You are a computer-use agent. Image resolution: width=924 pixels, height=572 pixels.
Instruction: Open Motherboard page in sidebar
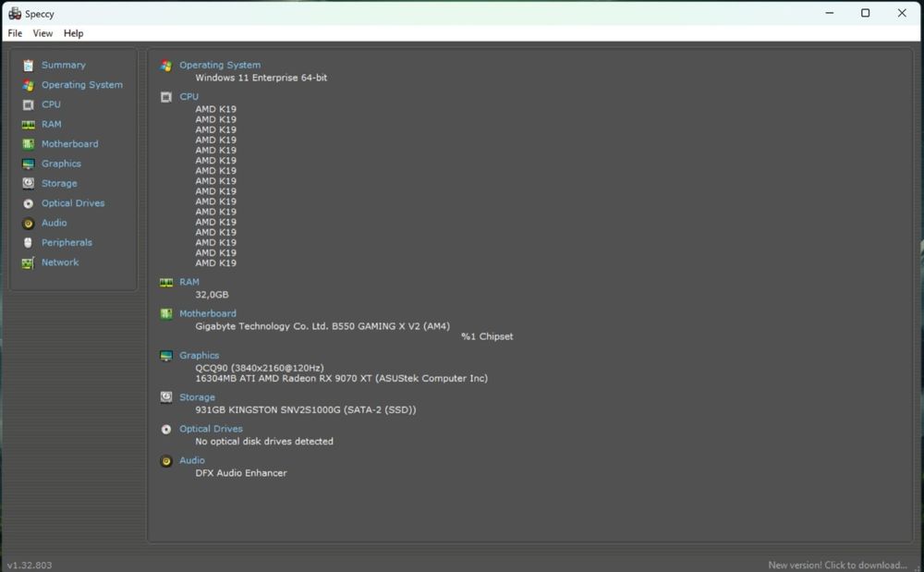pyautogui.click(x=69, y=144)
